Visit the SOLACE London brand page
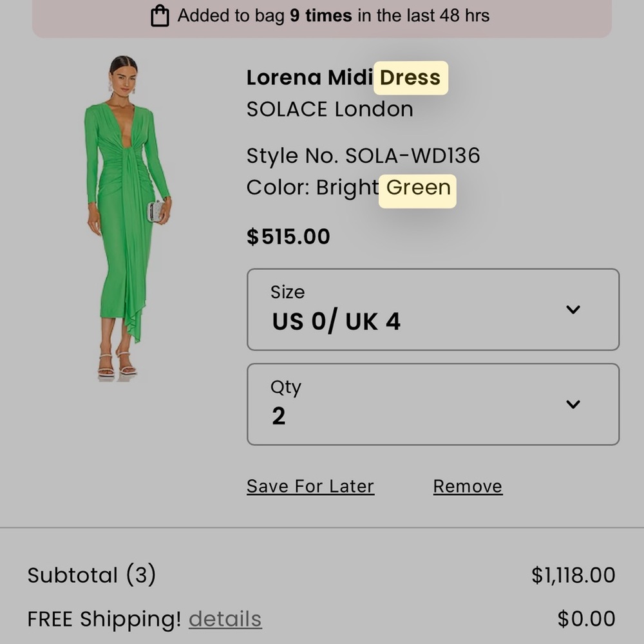The height and width of the screenshot is (644, 644). pyautogui.click(x=329, y=109)
